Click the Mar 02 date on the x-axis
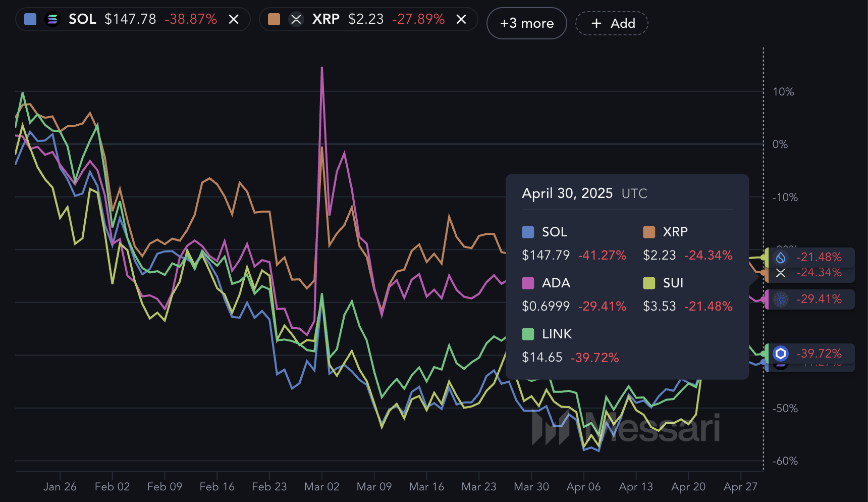 click(321, 487)
